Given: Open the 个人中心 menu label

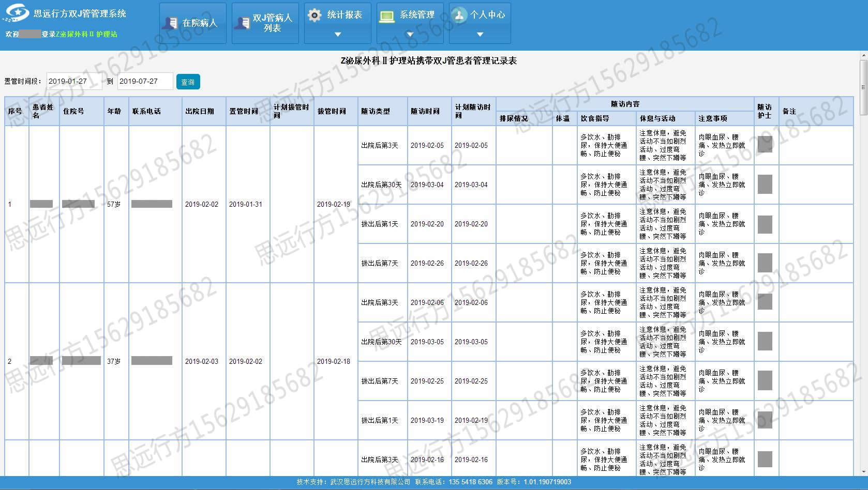Looking at the screenshot, I should pos(487,15).
